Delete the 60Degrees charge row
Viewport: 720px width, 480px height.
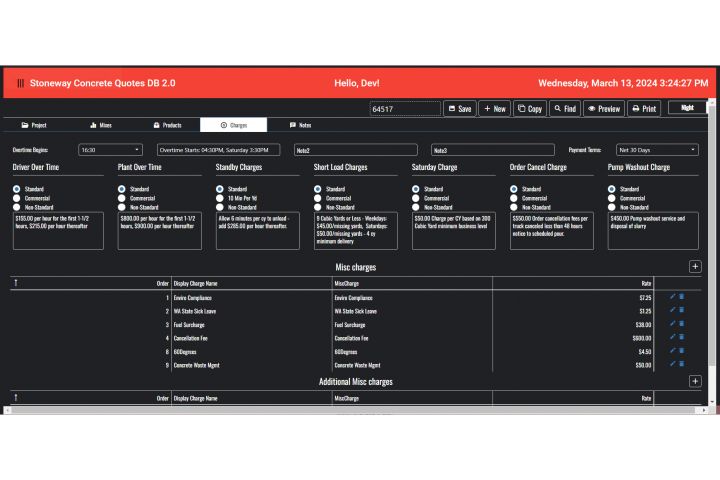point(681,351)
